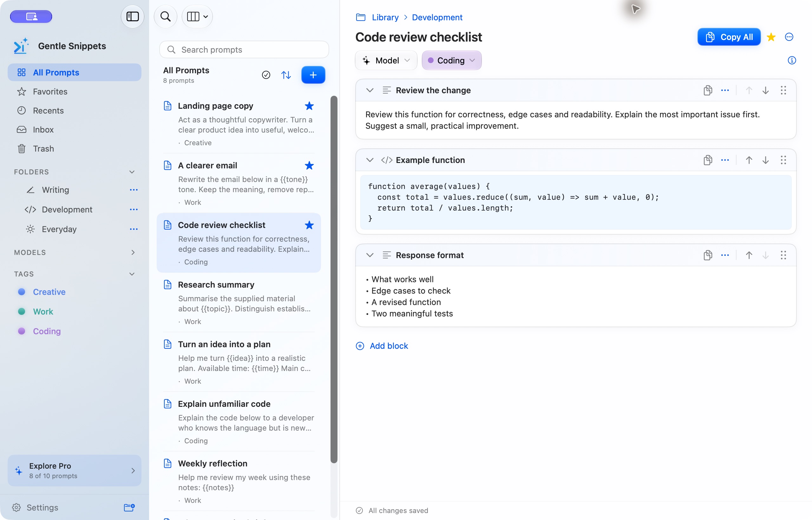Screen dimensions: 812x520
Task: Move Review the change block down
Action: point(765,90)
